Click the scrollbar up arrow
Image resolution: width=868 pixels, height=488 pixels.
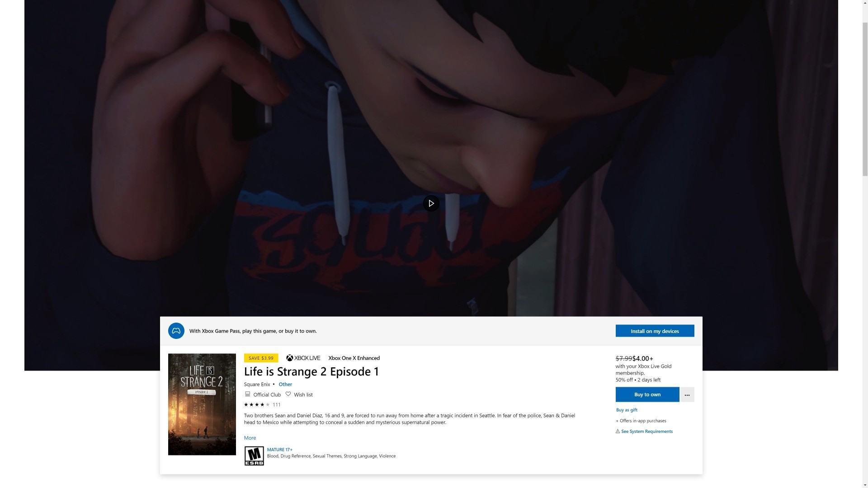click(865, 4)
